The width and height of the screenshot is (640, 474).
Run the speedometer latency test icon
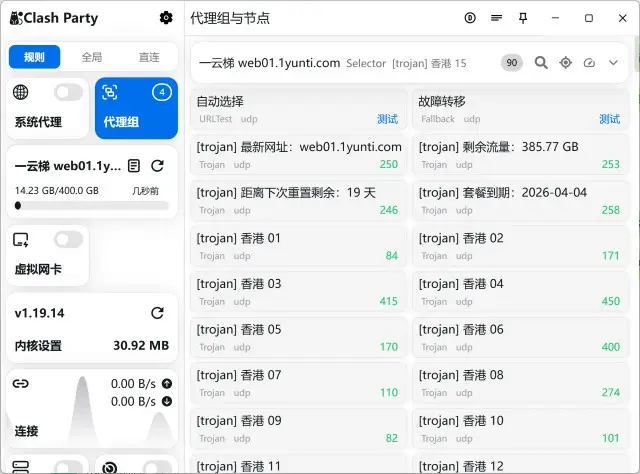(589, 62)
